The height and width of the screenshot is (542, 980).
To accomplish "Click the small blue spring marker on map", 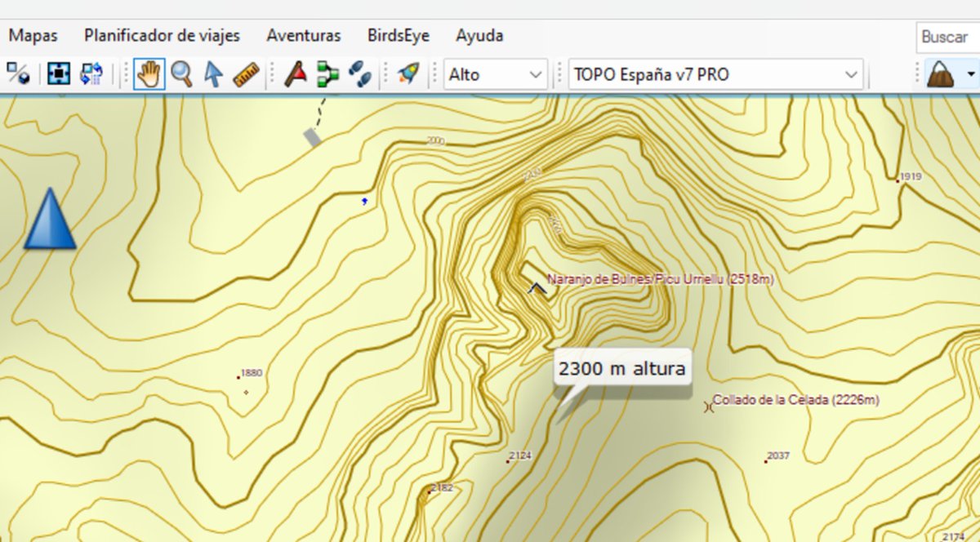I will (364, 200).
